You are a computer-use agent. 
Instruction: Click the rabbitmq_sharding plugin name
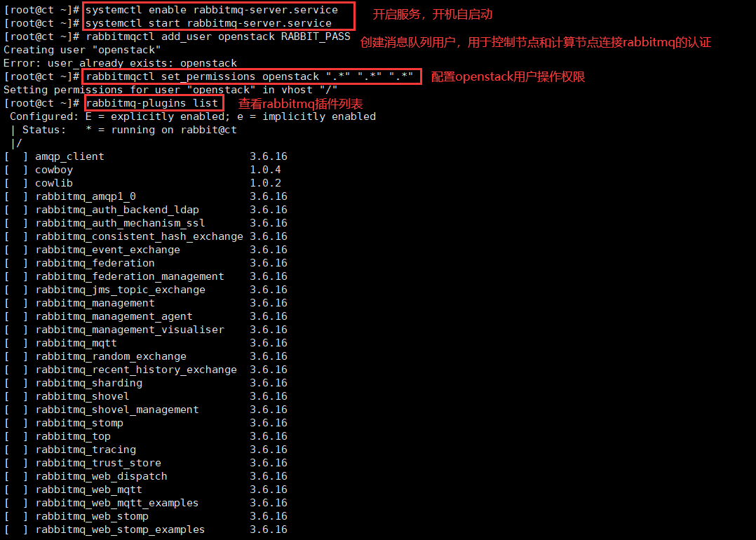point(88,383)
